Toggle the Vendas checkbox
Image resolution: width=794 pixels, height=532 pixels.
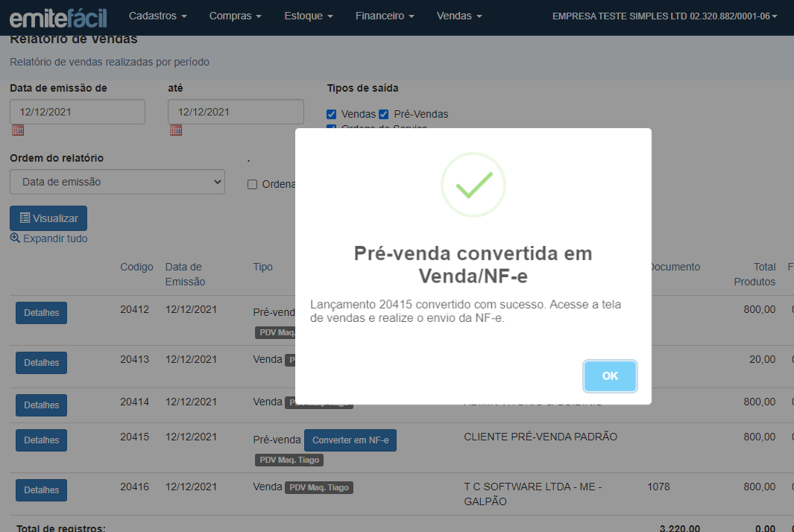[x=331, y=115]
